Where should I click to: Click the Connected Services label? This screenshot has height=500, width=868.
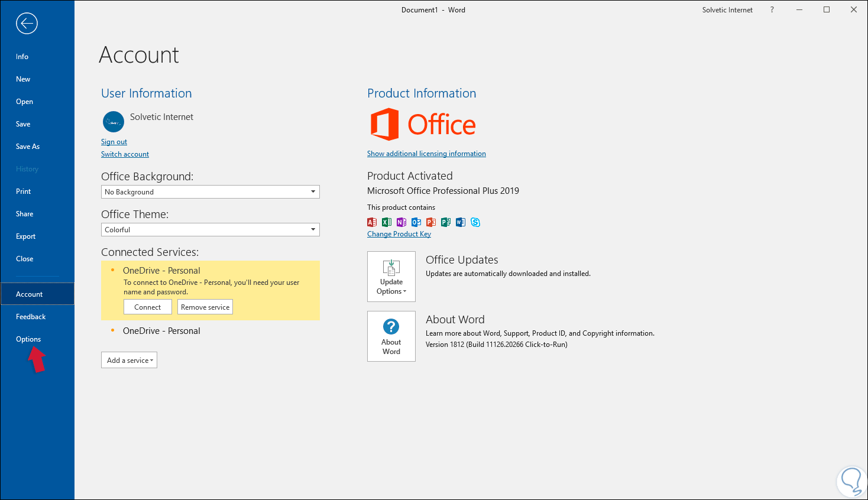click(x=150, y=252)
